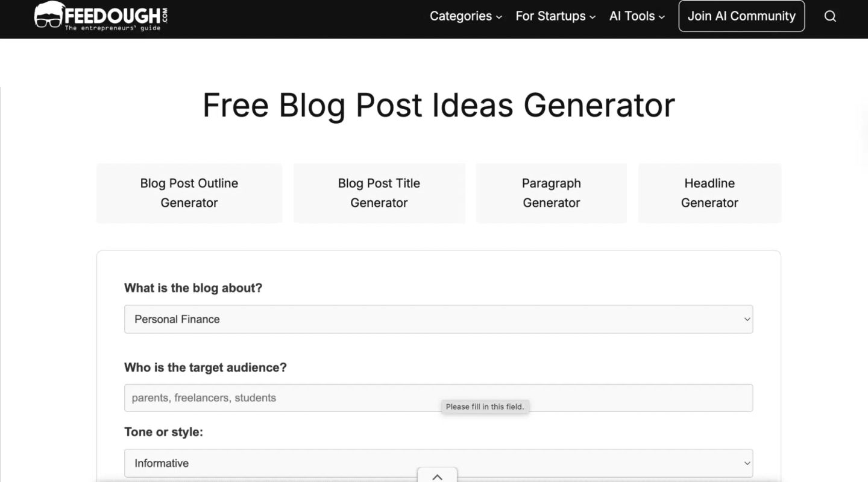This screenshot has height=482, width=868.
Task: Click the chevron beside Categories
Action: point(498,17)
